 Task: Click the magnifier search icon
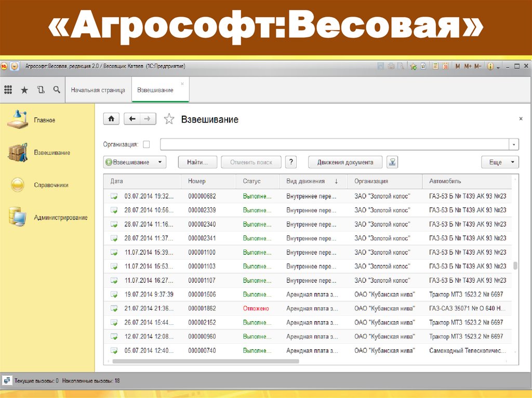pos(56,90)
